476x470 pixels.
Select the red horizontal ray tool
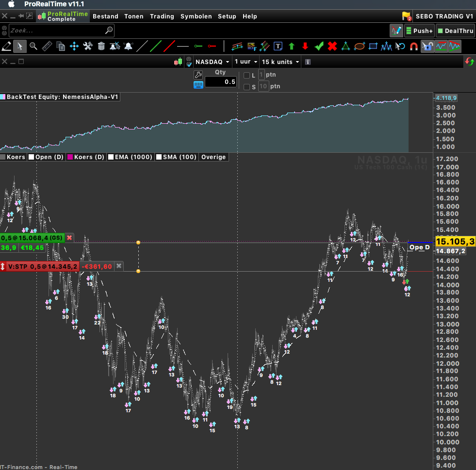coord(212,47)
